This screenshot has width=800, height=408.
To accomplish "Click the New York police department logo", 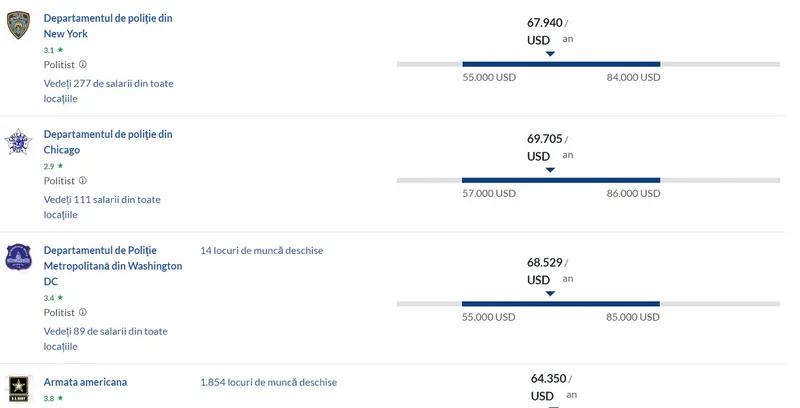I will coord(19,26).
